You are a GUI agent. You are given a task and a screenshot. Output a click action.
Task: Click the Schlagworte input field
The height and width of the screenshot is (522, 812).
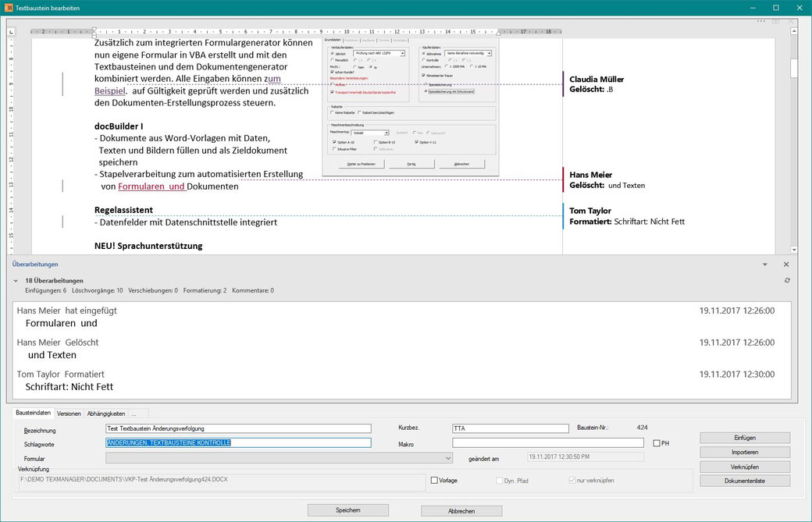coord(234,442)
